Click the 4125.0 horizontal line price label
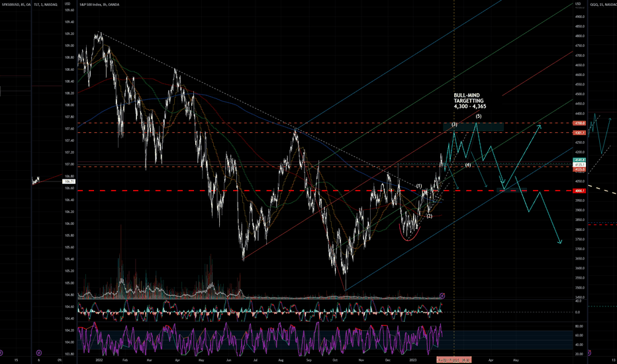The height and width of the screenshot is (364, 617). (580, 169)
